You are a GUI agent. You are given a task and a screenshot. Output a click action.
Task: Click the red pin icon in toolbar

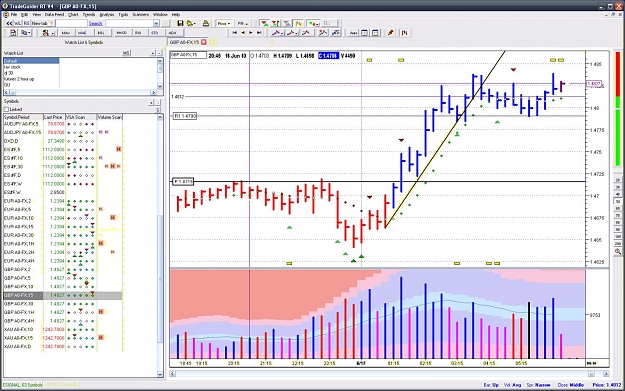point(391,33)
